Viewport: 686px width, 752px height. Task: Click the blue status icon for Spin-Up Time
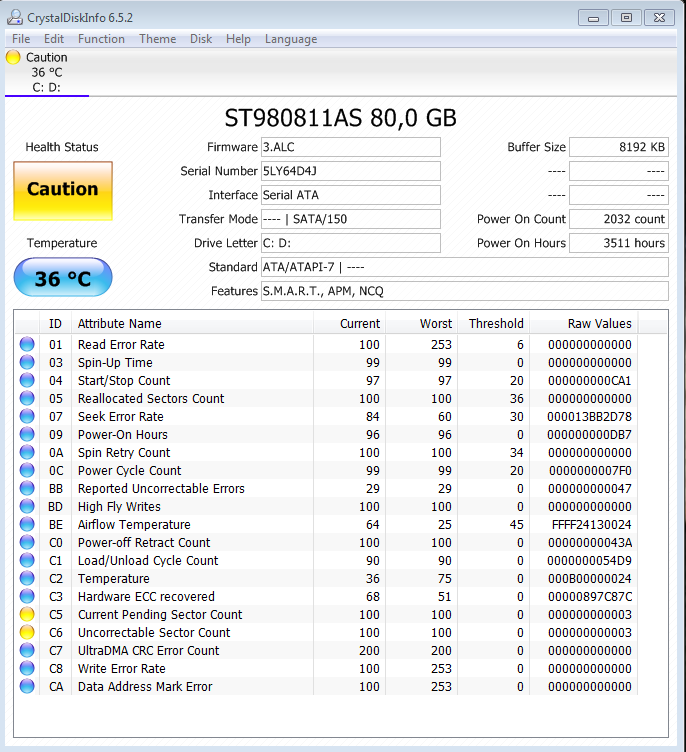pyautogui.click(x=27, y=363)
